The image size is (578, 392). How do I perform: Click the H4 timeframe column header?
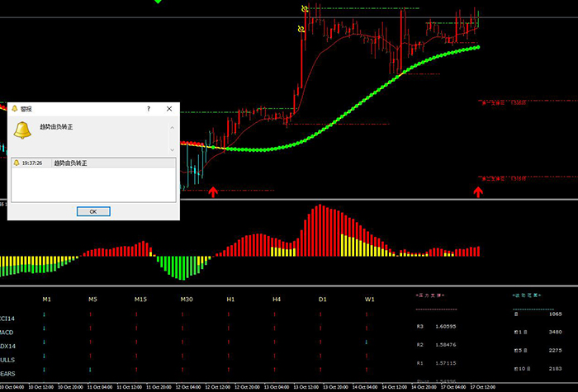click(x=277, y=299)
